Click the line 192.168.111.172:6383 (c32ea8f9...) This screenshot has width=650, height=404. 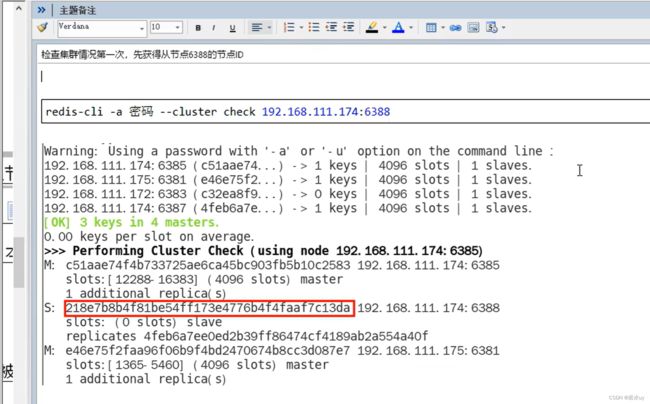pos(288,194)
